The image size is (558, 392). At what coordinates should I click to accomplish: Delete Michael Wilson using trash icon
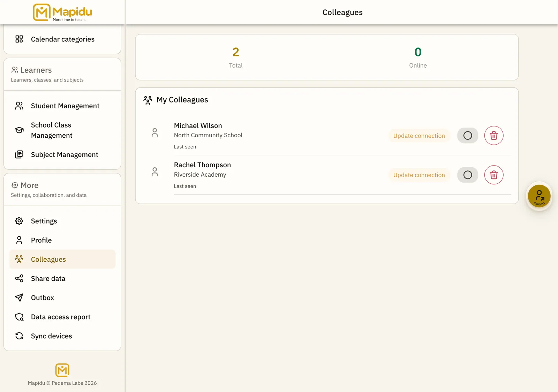[494, 136]
